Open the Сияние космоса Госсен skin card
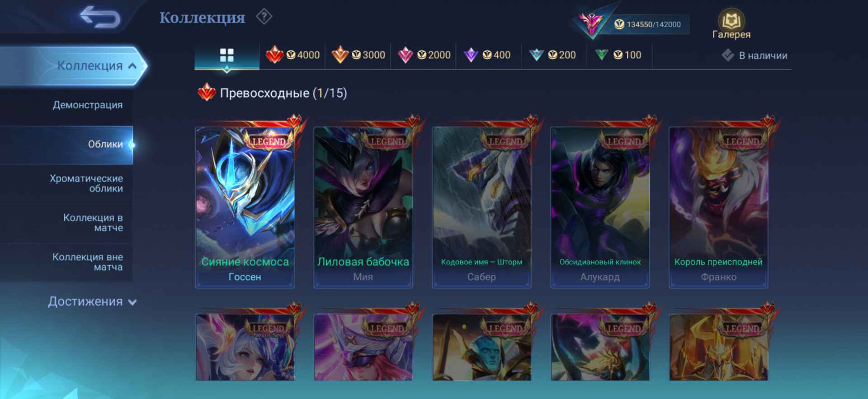The image size is (868, 399). (x=245, y=207)
